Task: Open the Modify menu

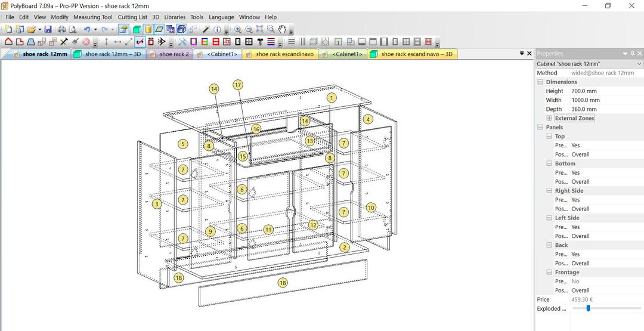Action: click(60, 17)
